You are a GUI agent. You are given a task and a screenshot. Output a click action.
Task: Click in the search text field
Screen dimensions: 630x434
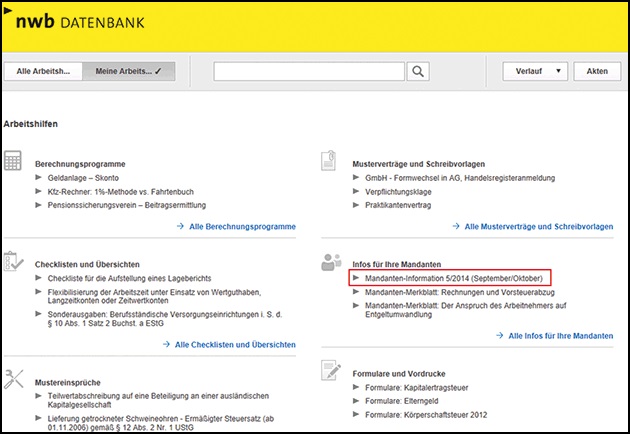click(x=309, y=71)
